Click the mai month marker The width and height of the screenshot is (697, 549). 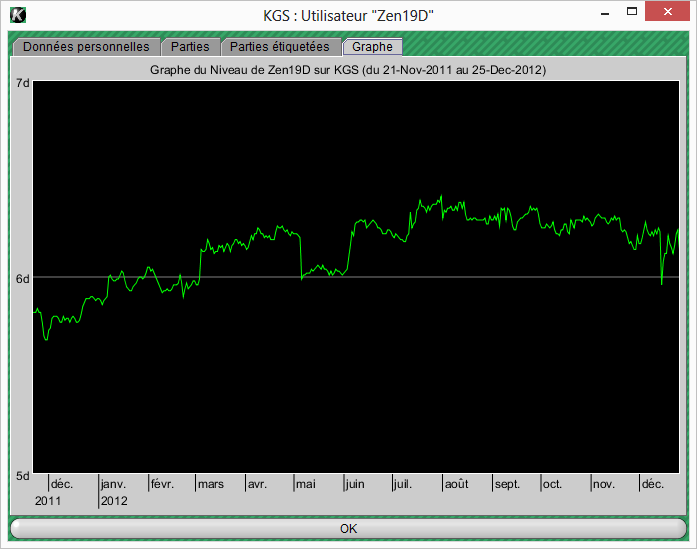point(306,484)
